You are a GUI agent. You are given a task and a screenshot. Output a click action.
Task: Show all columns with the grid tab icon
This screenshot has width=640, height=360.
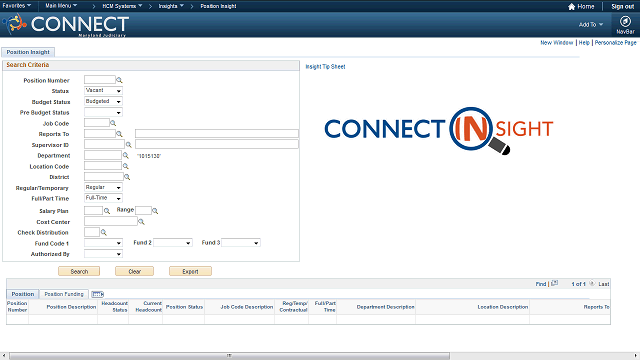[x=98, y=294]
